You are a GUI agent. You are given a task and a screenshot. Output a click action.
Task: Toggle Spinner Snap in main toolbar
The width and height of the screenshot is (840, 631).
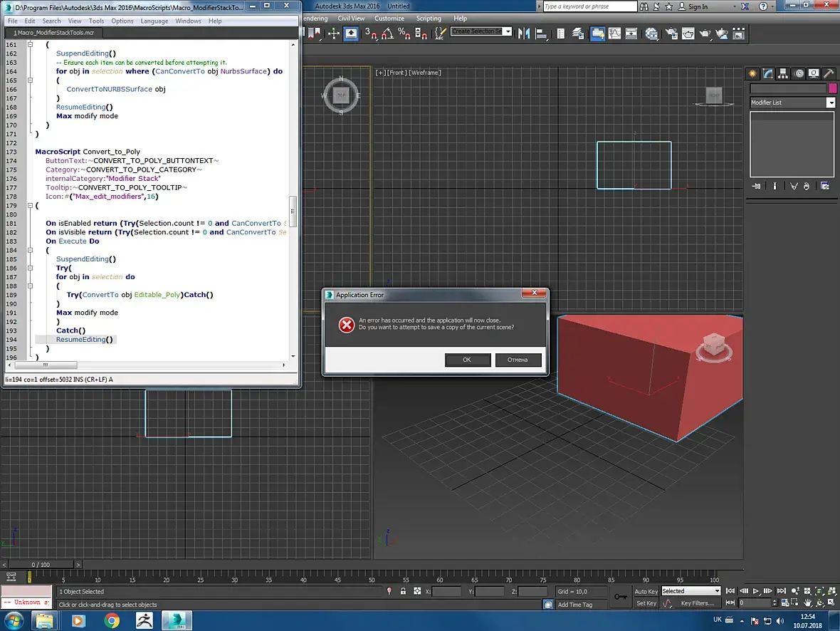(x=421, y=33)
